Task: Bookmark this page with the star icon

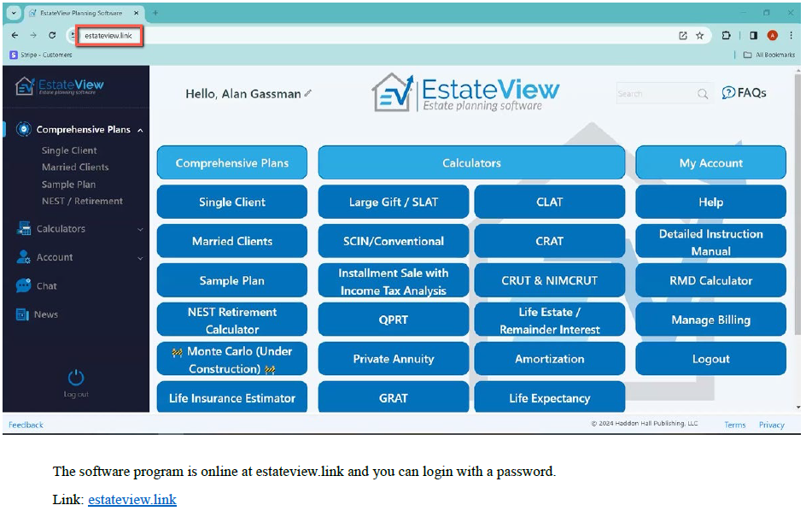Action: click(700, 35)
